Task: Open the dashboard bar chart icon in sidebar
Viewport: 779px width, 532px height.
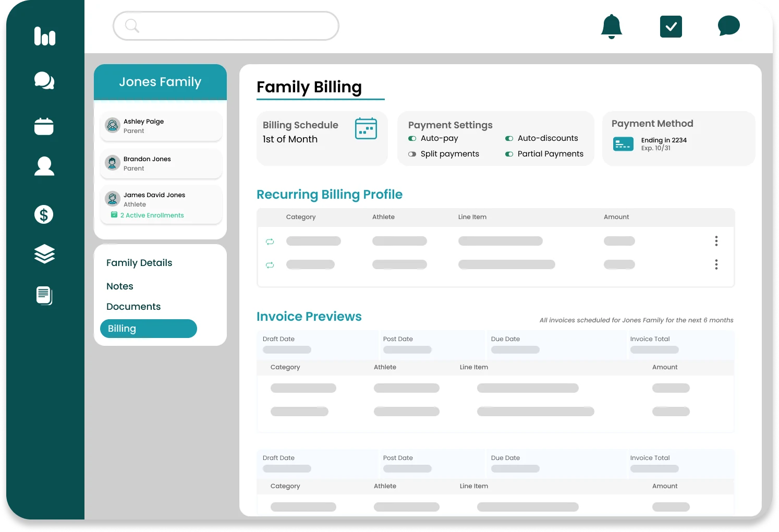Action: pos(45,36)
